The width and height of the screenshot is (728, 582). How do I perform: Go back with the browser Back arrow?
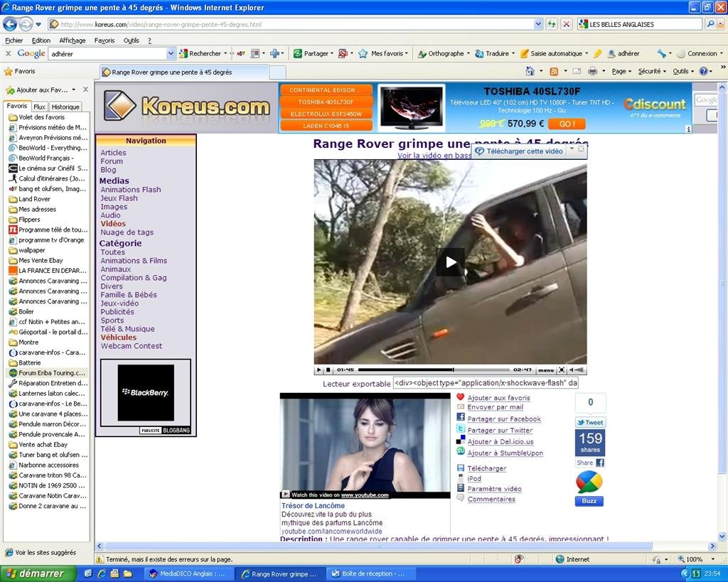coord(10,24)
